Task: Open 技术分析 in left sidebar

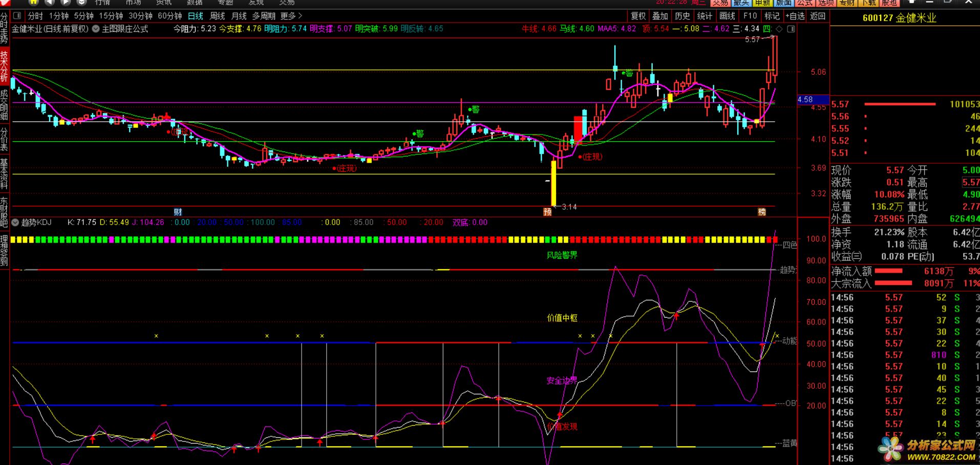Action: click(4, 65)
